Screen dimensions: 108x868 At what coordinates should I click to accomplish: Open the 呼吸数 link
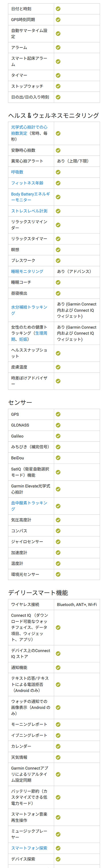pyautogui.click(x=17, y=172)
